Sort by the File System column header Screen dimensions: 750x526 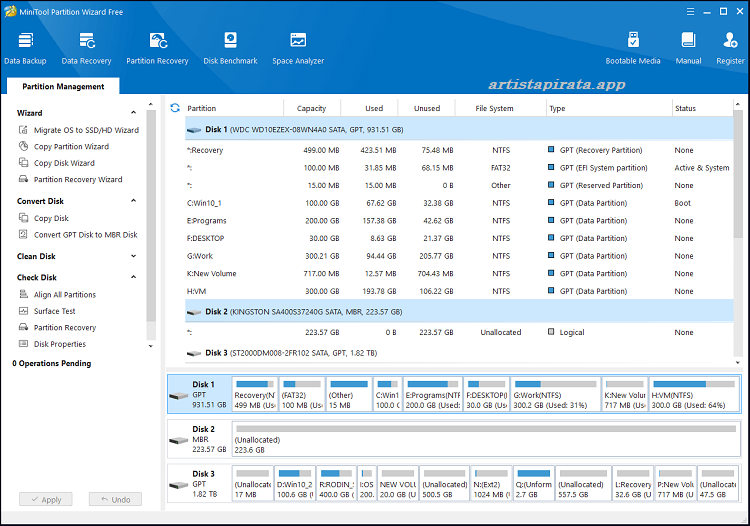500,108
